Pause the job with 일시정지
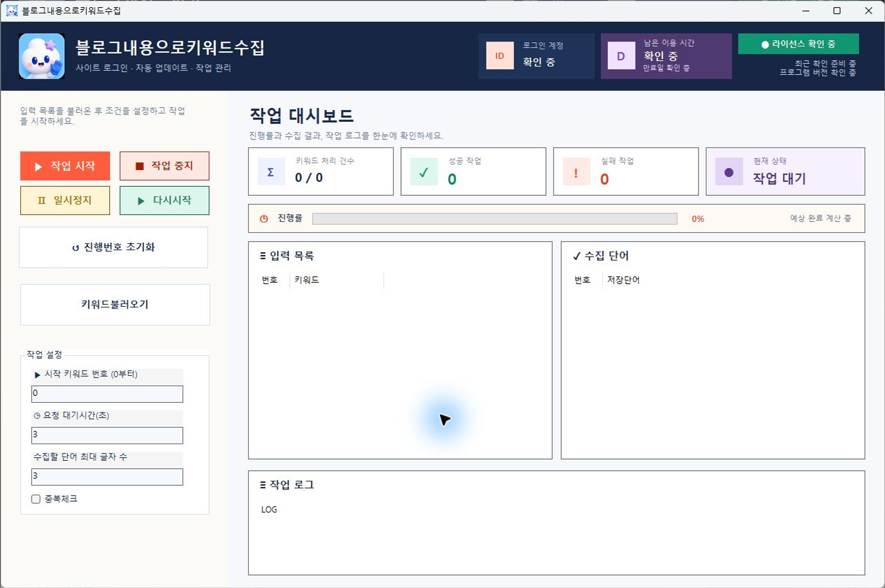The width and height of the screenshot is (885, 588). (x=65, y=200)
